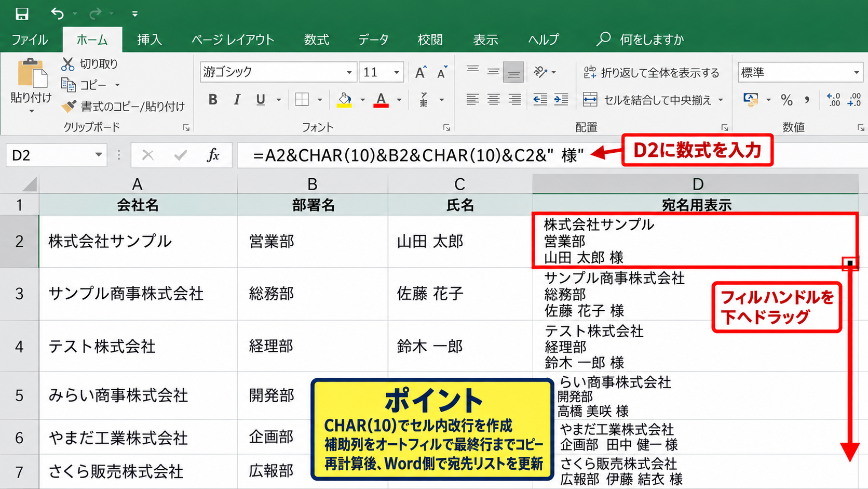Click the Undo arrow icon
868x489 pixels.
click(x=57, y=14)
